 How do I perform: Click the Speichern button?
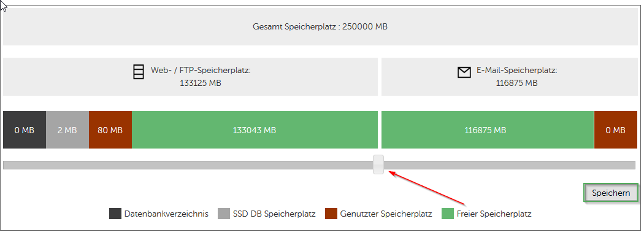coord(611,193)
